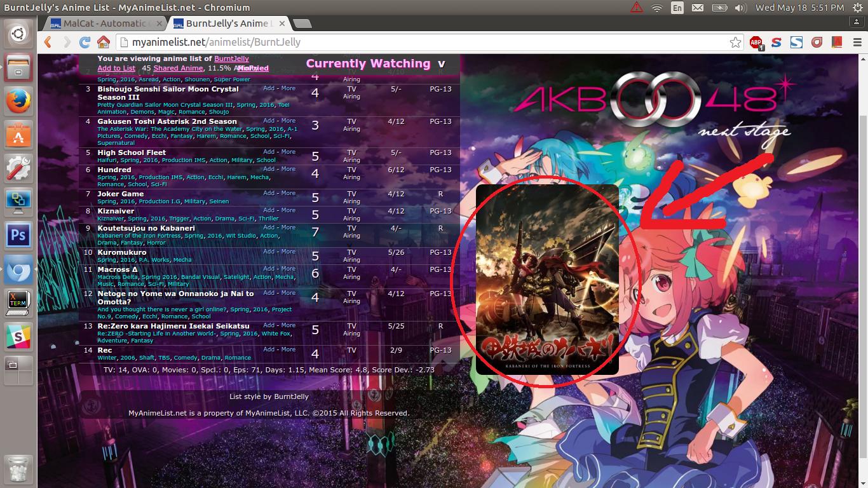Open the High School Fleet title
The height and width of the screenshot is (488, 868).
point(132,152)
